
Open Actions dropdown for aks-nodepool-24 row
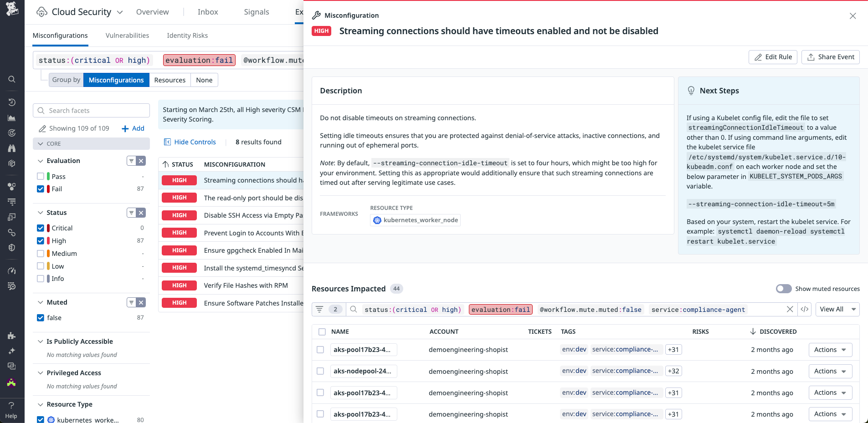830,371
